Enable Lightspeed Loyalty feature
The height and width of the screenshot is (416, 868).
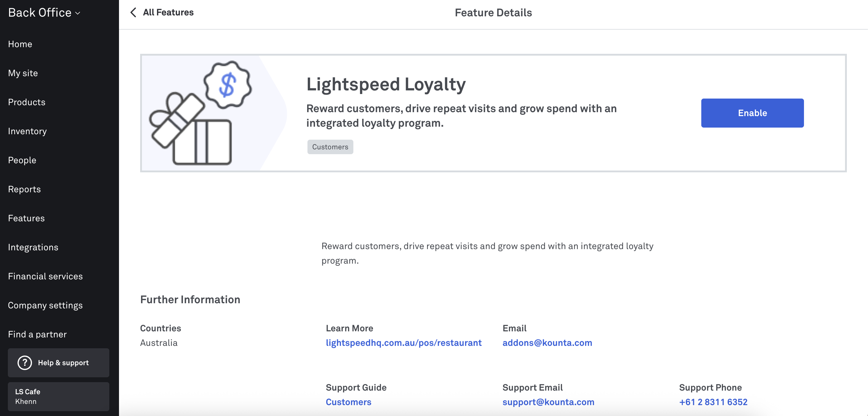pos(752,113)
